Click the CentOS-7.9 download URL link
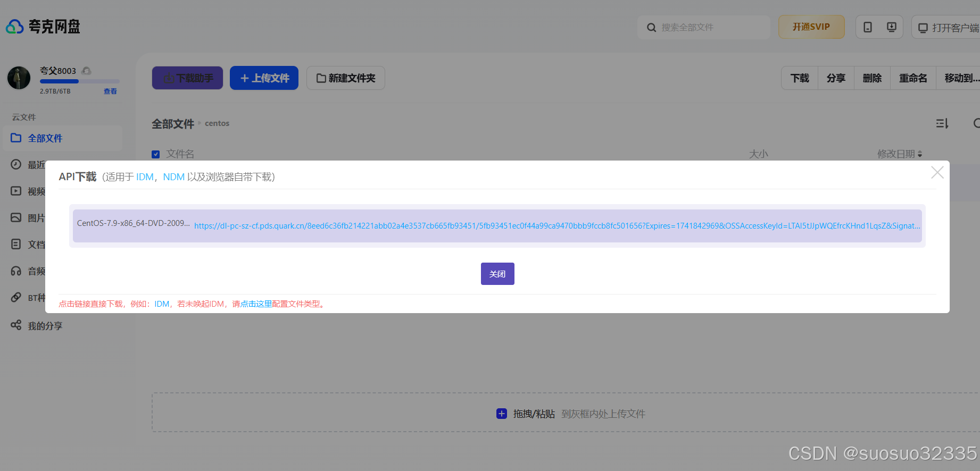The image size is (980, 471). 557,226
